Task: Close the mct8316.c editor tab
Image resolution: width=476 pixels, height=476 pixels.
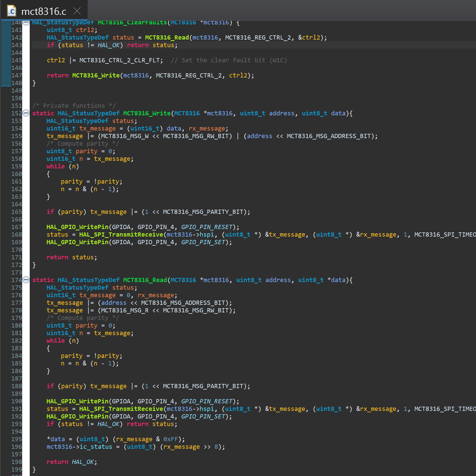Action: (x=77, y=11)
